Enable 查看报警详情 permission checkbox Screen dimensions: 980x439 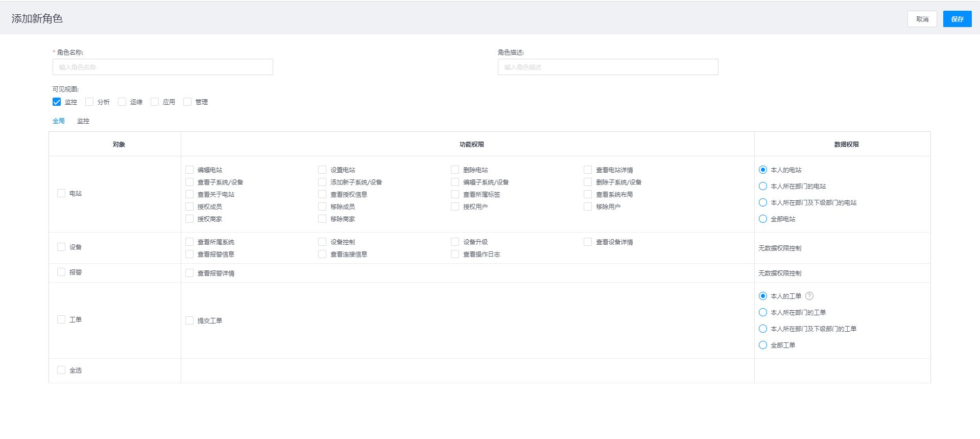pyautogui.click(x=189, y=273)
